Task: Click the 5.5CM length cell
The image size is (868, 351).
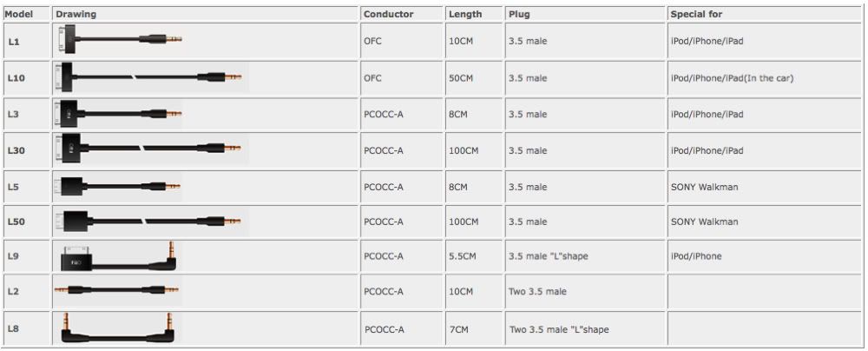Action: tap(462, 256)
